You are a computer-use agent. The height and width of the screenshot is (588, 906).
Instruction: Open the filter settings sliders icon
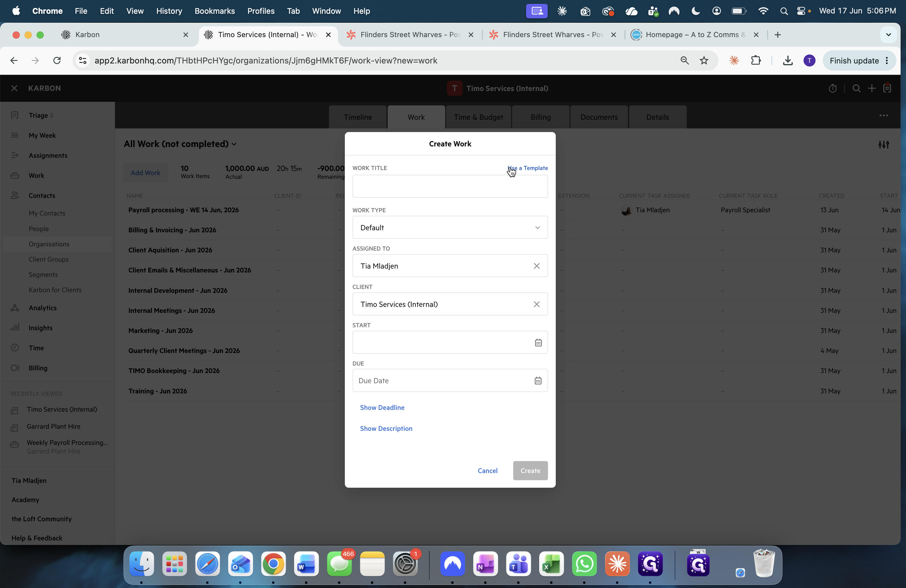coord(884,145)
